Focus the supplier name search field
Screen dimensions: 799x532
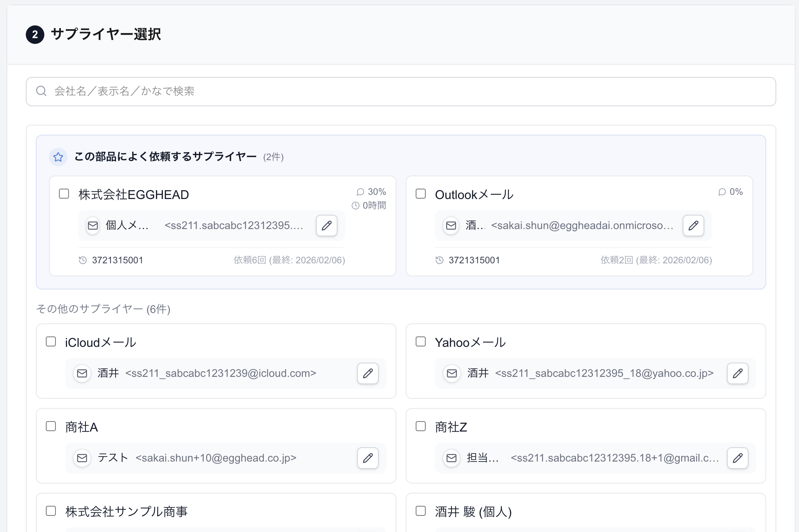pos(401,91)
